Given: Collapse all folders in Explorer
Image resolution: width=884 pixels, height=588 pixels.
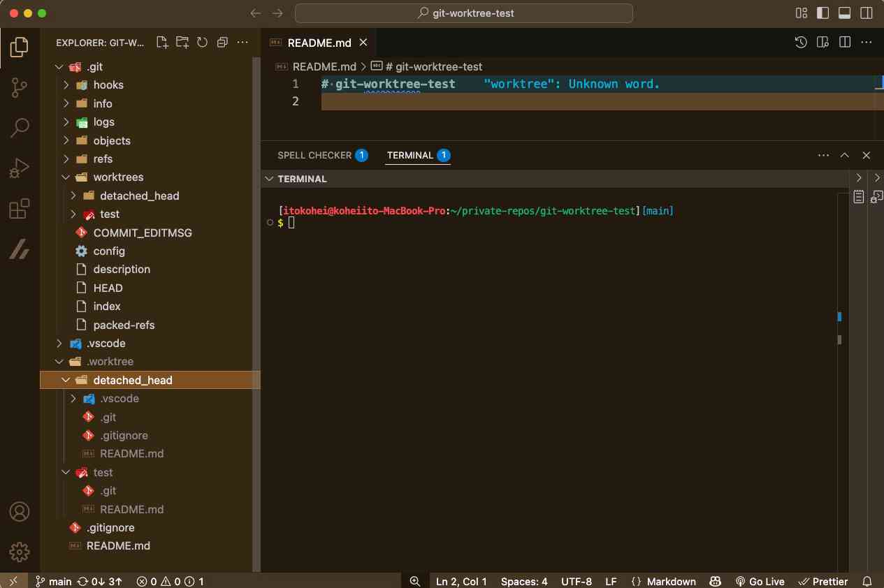Looking at the screenshot, I should [x=222, y=43].
